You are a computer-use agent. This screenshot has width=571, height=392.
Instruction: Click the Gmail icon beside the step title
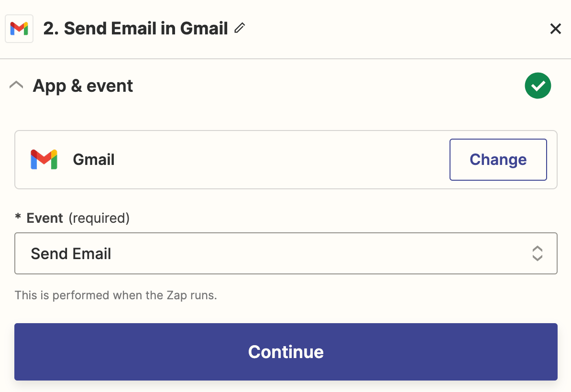[19, 29]
